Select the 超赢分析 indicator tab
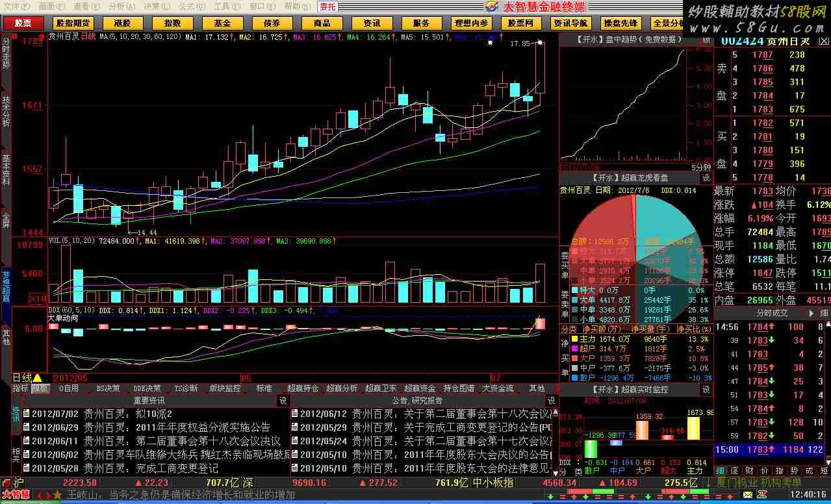831x504 pixels. click(342, 388)
